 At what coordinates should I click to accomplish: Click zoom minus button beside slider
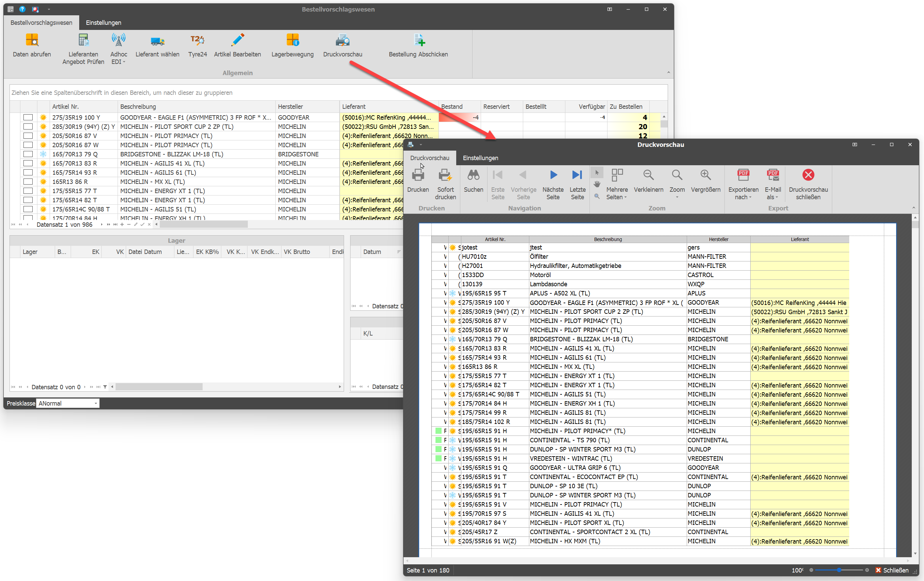click(x=811, y=570)
